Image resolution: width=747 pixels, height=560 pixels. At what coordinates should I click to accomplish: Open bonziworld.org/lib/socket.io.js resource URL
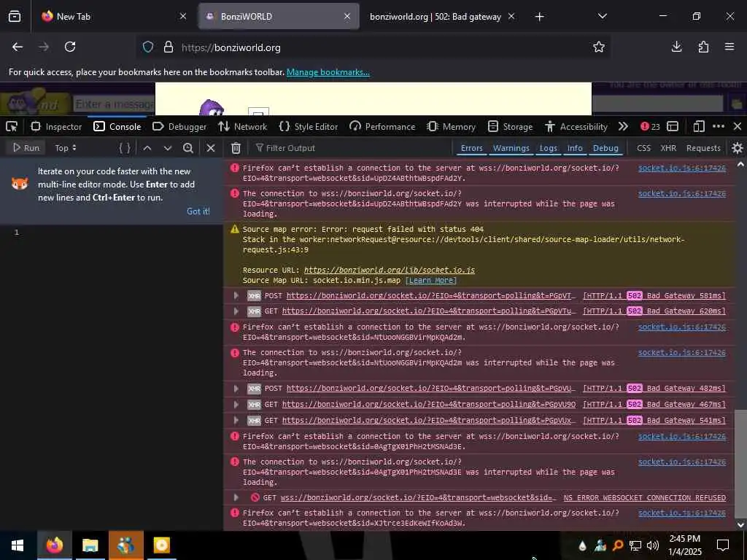(390, 270)
